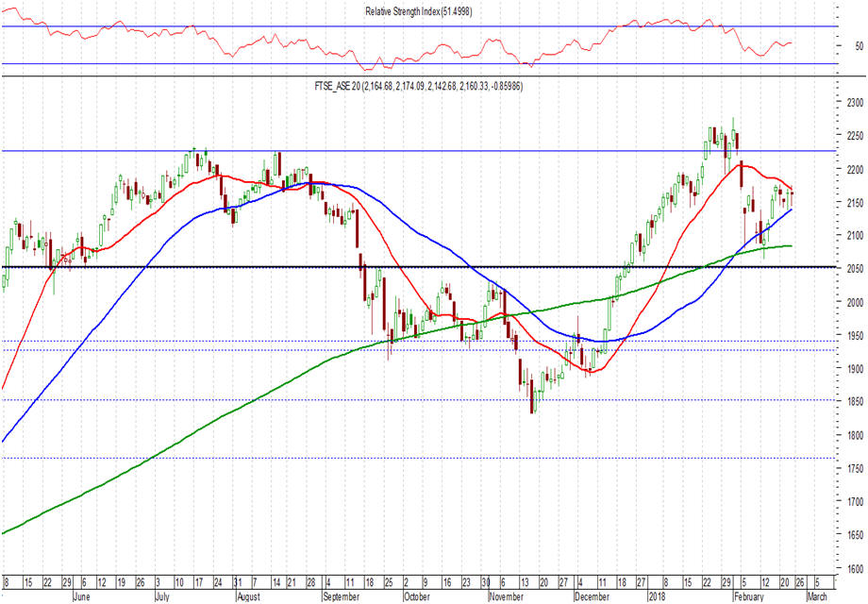Click the 2150 price axis label
Viewport: 868px width, 604px height.
pyautogui.click(x=855, y=203)
